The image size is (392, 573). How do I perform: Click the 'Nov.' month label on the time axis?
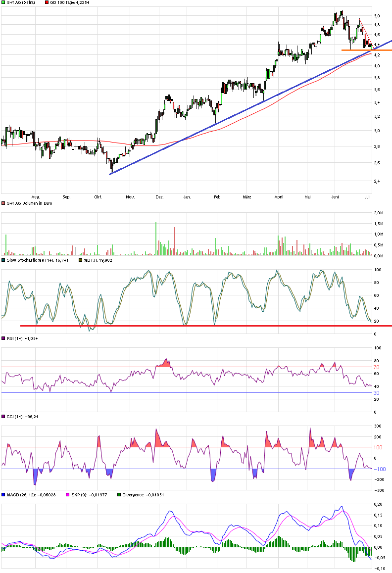pyautogui.click(x=130, y=197)
